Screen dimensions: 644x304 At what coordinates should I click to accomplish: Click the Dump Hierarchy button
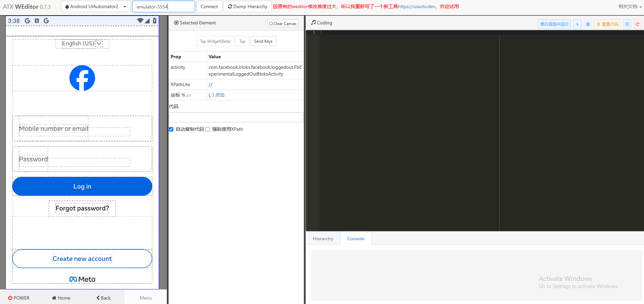coord(248,6)
